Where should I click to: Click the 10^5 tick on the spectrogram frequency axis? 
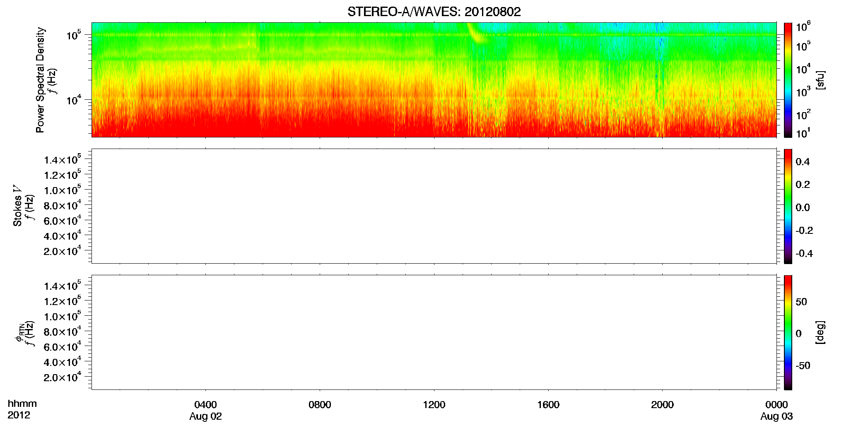74,35
